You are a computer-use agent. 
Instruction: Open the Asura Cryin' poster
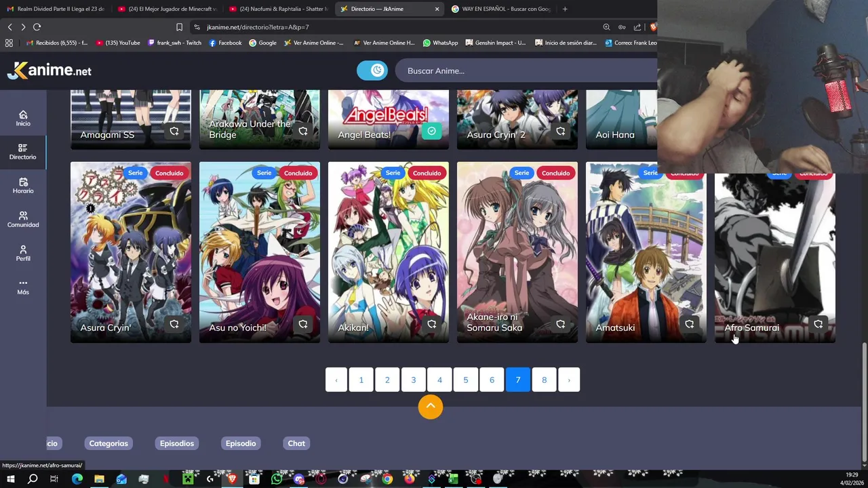tap(131, 252)
